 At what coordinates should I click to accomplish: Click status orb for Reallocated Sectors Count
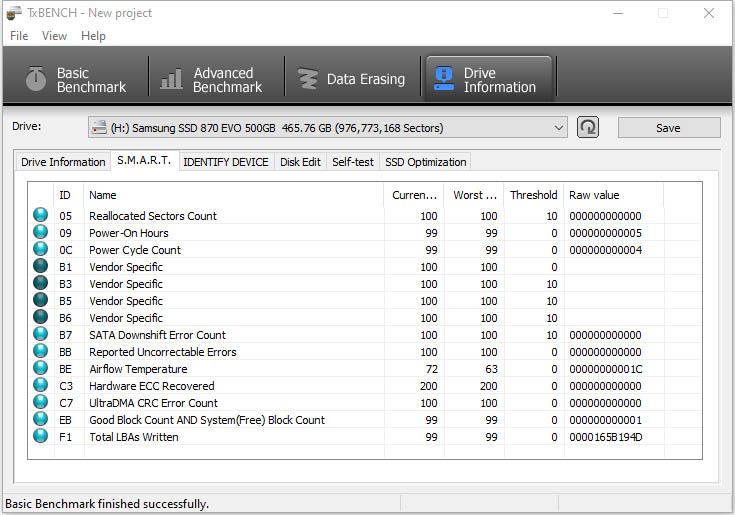(41, 215)
